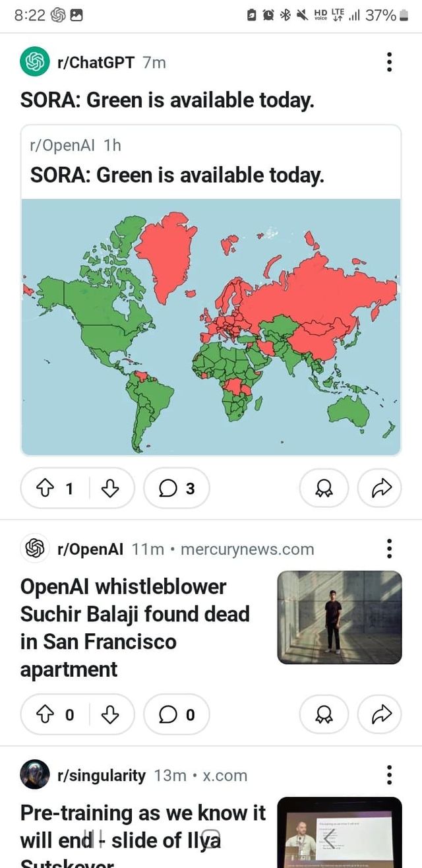Screen dimensions: 422x868
Task: Tap the battery indicator in status bar
Action: coord(404,15)
